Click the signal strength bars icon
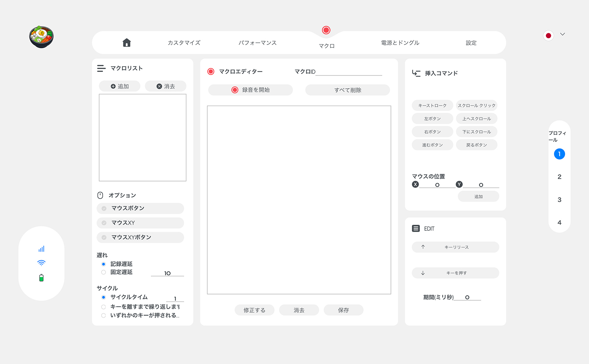The width and height of the screenshot is (589, 364). point(41,249)
